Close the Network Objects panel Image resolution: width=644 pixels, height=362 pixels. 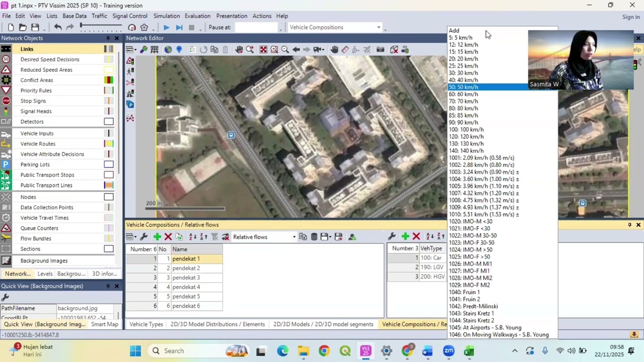point(117,38)
